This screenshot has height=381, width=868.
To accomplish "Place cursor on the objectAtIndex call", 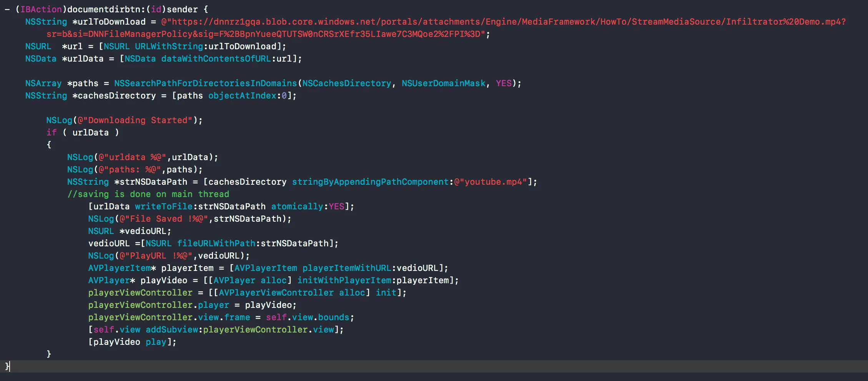I will pyautogui.click(x=242, y=95).
